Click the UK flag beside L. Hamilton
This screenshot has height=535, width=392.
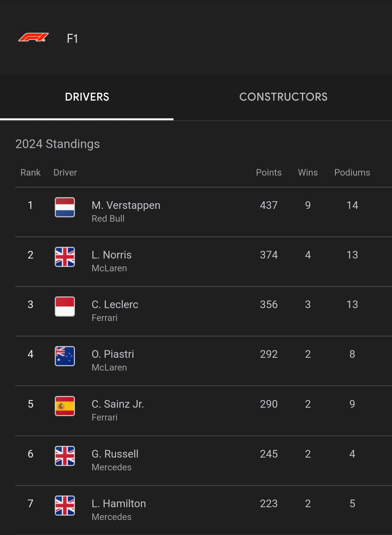click(x=65, y=506)
